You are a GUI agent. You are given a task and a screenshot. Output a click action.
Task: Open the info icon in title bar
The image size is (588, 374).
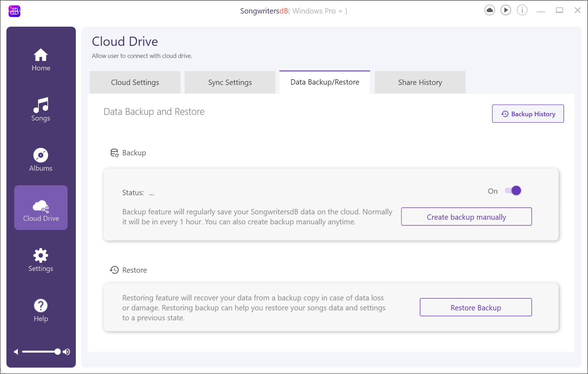tap(522, 10)
